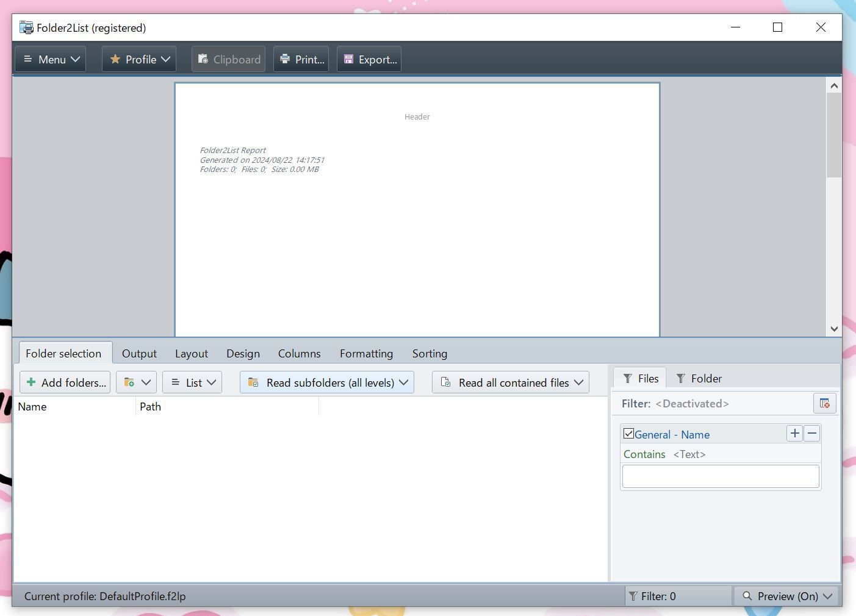Open the folder-add icon dropdown

137,382
